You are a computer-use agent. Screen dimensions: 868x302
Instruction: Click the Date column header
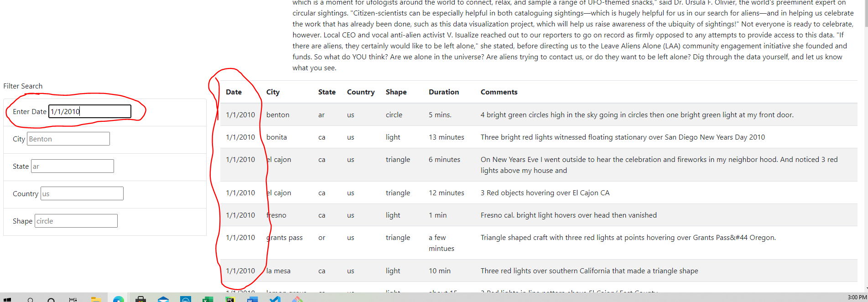coord(234,92)
